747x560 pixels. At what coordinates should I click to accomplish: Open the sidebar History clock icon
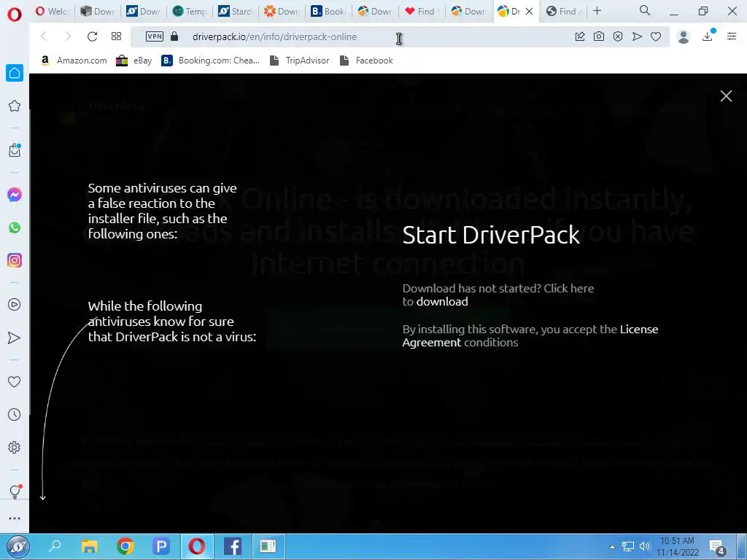coord(15,414)
